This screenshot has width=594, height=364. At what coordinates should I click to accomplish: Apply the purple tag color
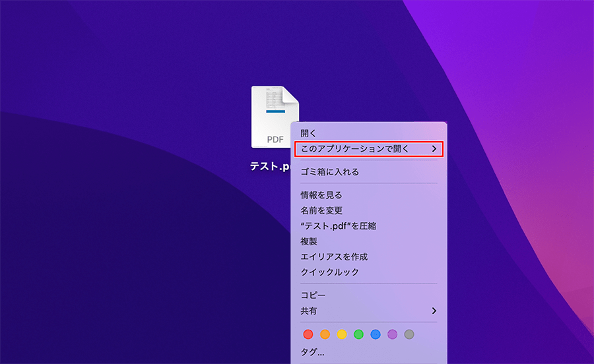click(393, 334)
